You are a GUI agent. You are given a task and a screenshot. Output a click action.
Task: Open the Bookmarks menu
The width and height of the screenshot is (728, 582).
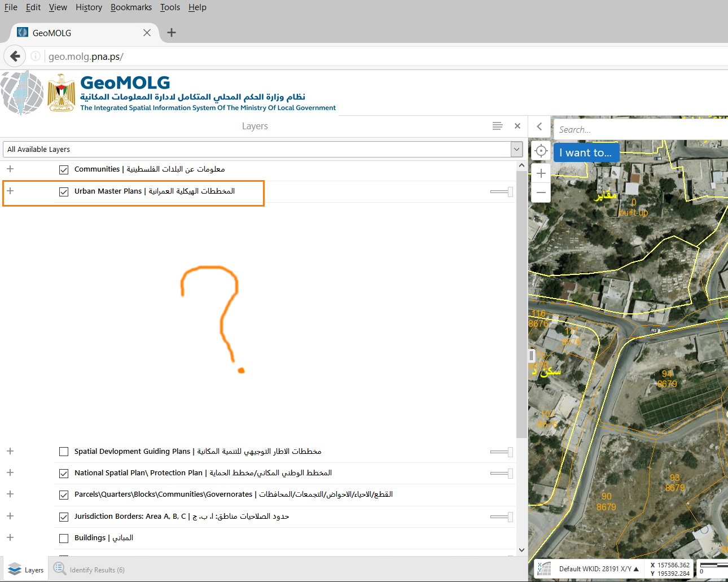[131, 7]
